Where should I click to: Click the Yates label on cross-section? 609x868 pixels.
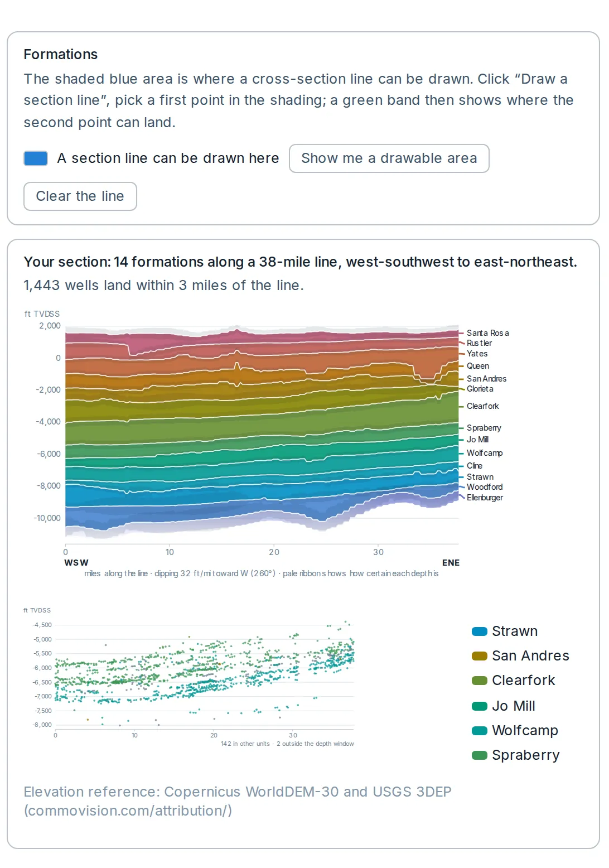click(x=477, y=354)
